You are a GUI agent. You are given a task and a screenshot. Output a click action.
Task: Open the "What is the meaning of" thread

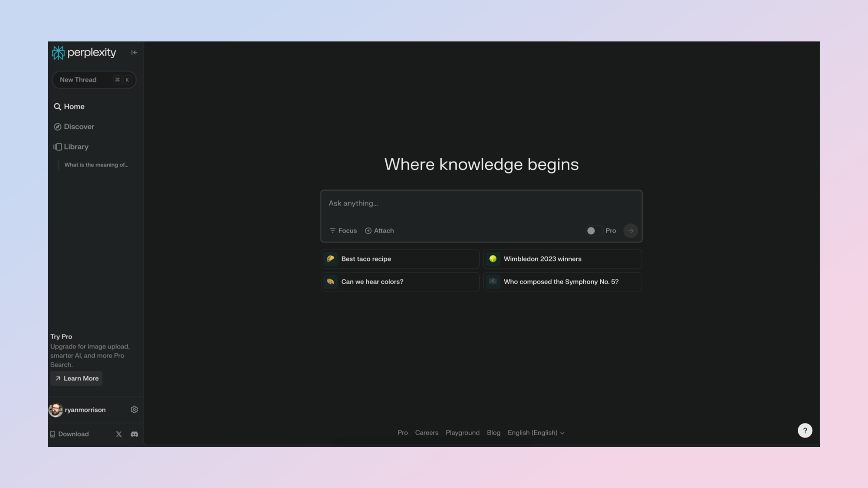click(x=96, y=165)
